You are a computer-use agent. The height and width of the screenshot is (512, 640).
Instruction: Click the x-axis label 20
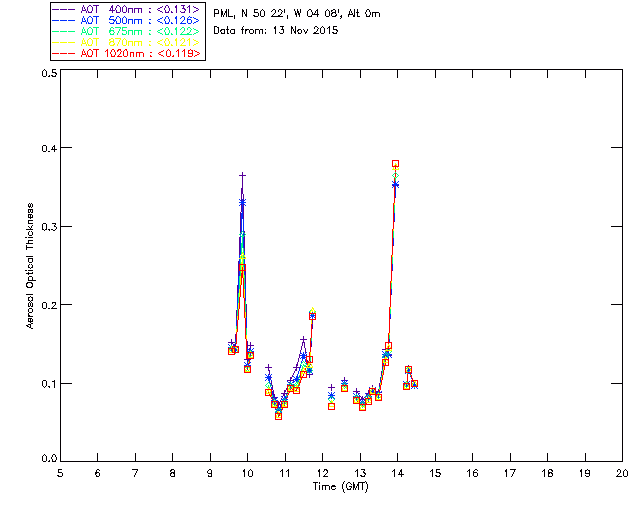click(622, 473)
